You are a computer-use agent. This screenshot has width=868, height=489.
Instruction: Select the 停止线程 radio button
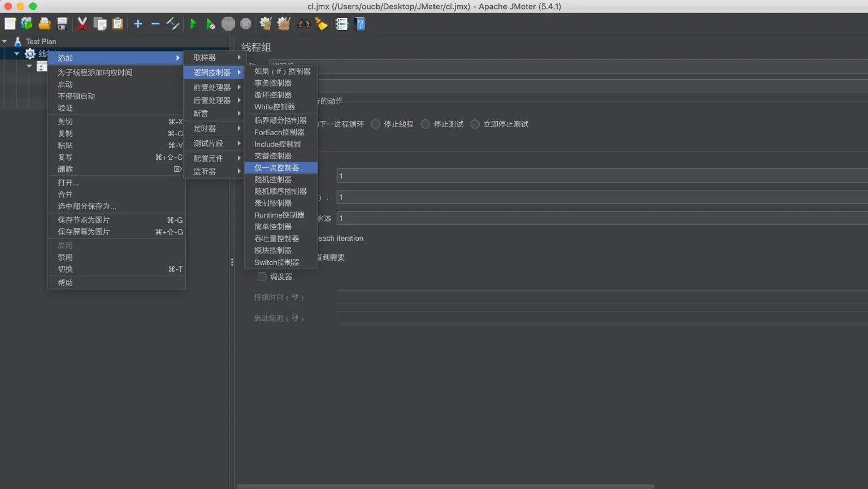(376, 124)
